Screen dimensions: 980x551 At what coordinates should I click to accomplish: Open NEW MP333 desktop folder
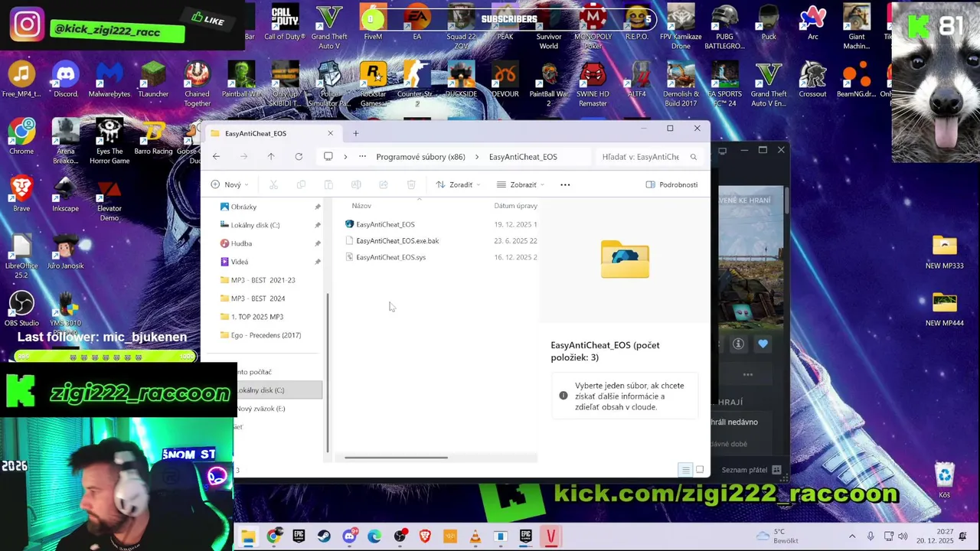click(945, 252)
